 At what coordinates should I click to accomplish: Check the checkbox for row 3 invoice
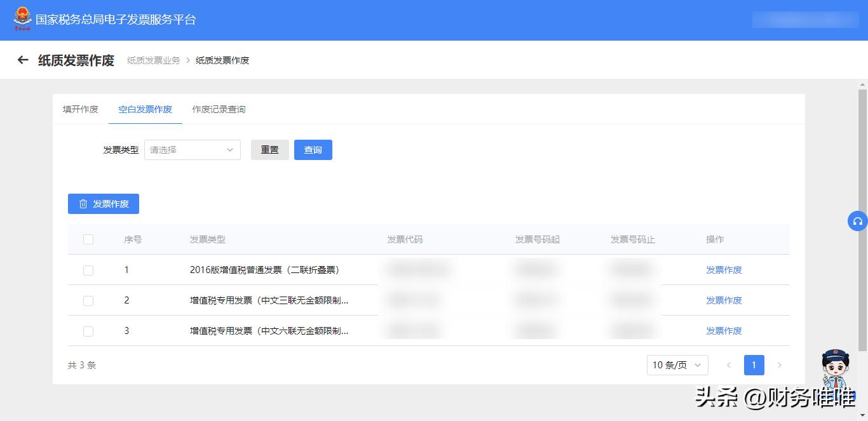point(88,331)
